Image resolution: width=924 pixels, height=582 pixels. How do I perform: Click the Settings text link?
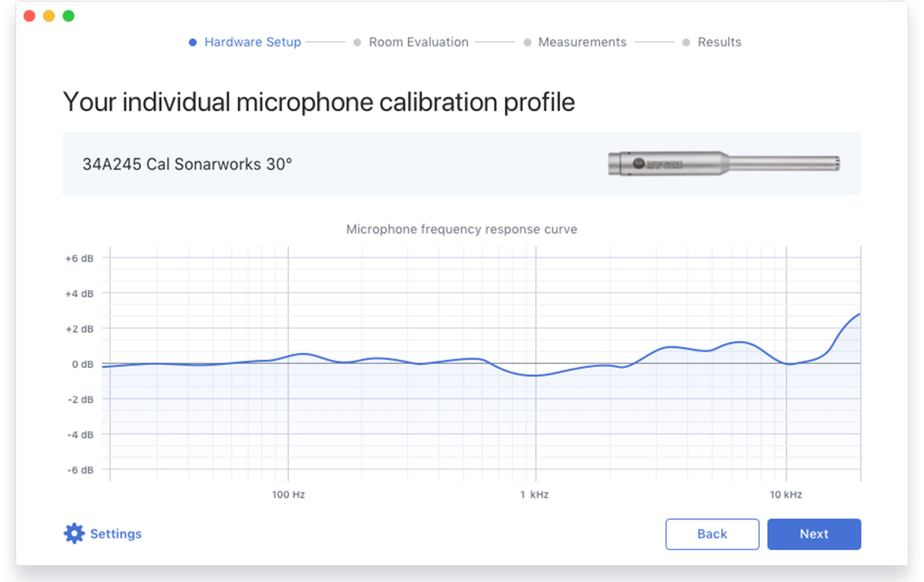[x=115, y=533]
